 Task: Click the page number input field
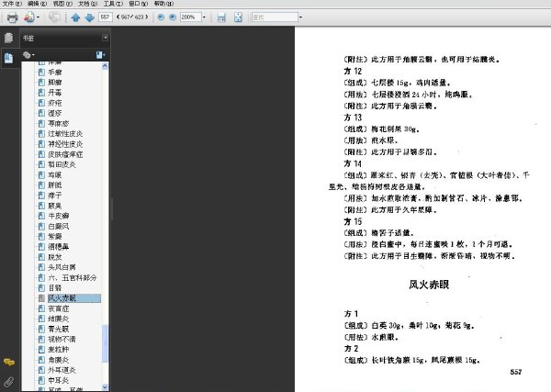(x=106, y=17)
